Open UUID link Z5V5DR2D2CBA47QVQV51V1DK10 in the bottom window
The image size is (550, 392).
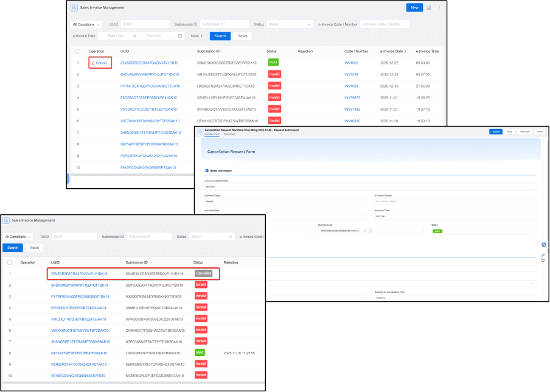click(x=79, y=274)
